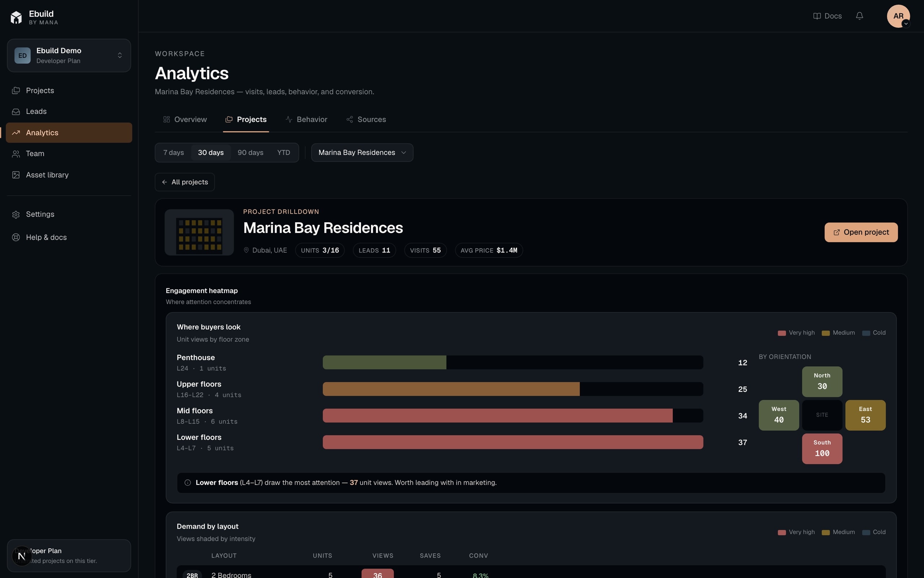Click the 36 views cell for 2 Bedrooms
This screenshot has height=578, width=924.
point(378,573)
